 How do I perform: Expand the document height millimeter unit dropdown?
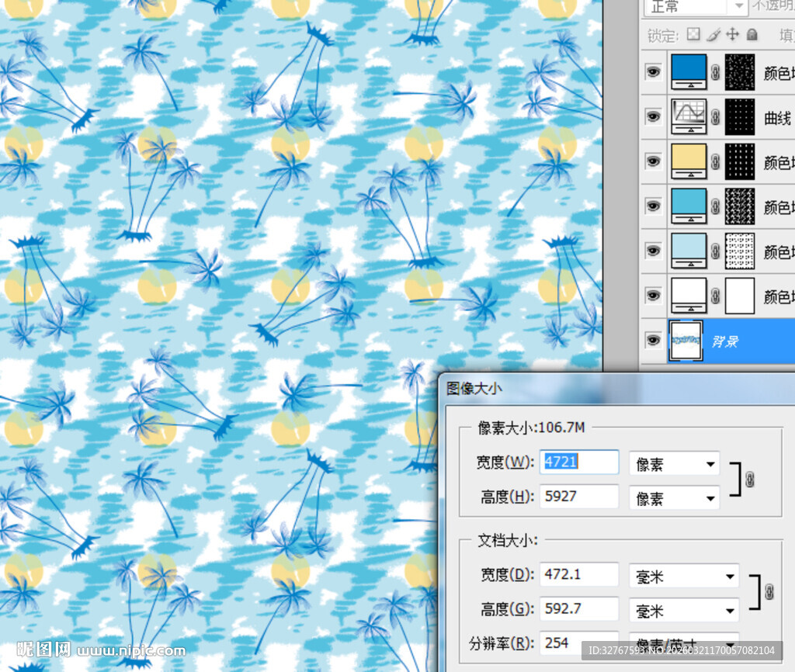[x=683, y=611]
